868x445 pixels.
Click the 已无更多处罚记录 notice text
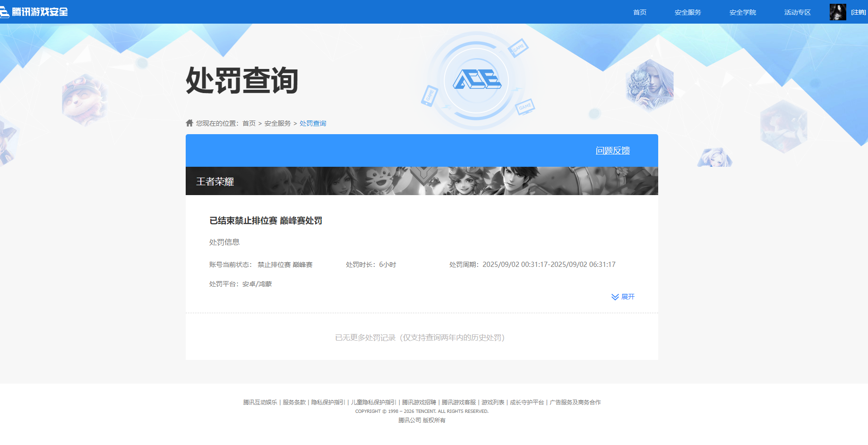tap(420, 337)
